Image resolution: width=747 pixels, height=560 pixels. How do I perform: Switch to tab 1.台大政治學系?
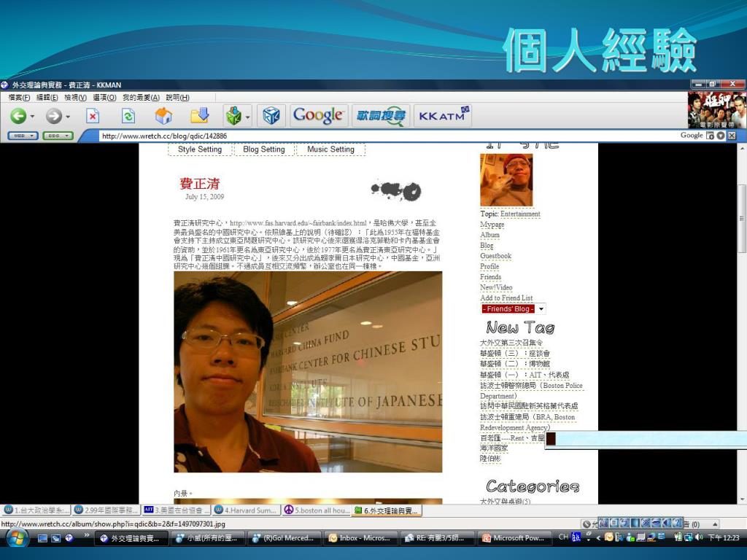[x=36, y=510]
